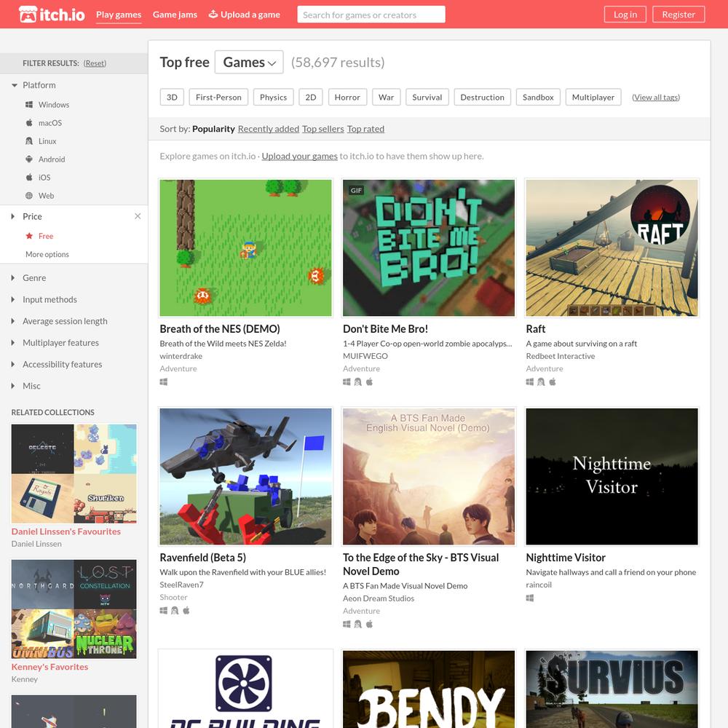Open Kenney's Favorites collection link
Viewport: 728px width, 728px height.
click(x=50, y=667)
